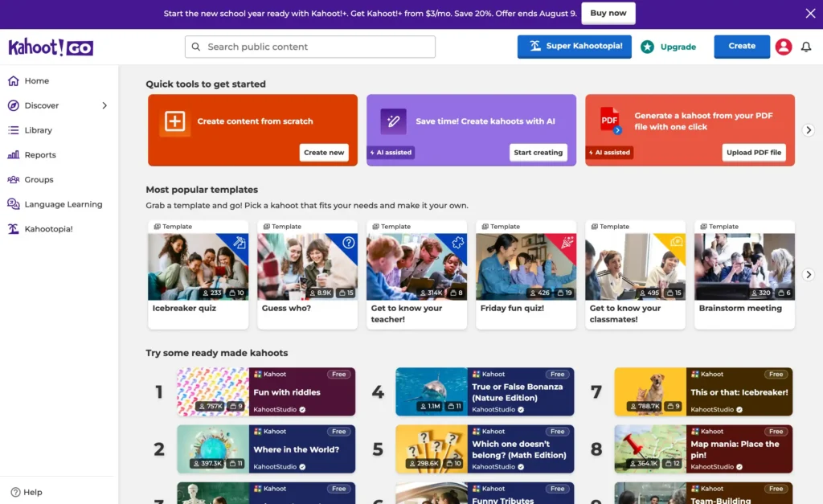
Task: Open the Friday fun quiz! template
Action: point(526,275)
